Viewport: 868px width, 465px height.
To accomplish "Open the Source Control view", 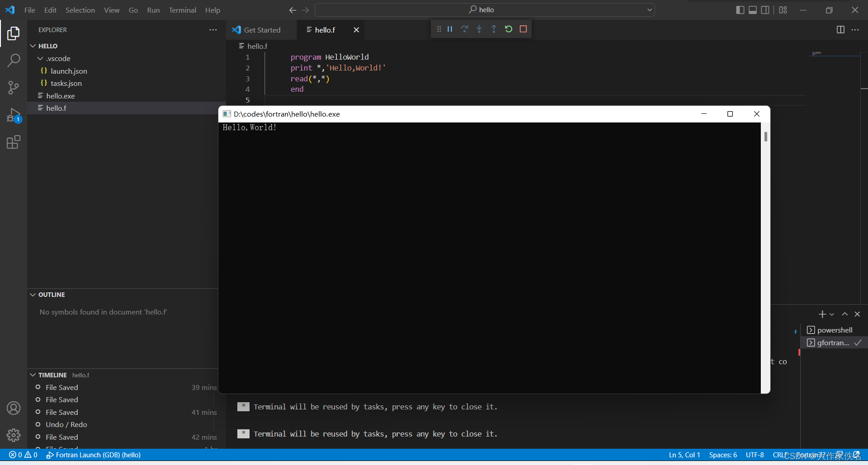I will click(x=14, y=88).
